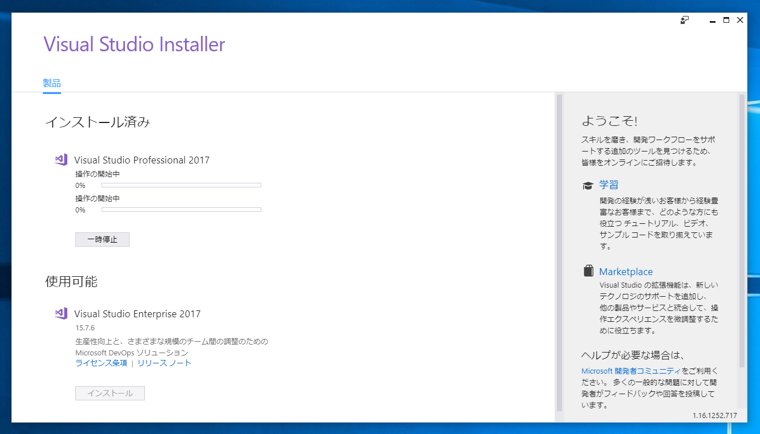Click the second 0% progress bar
This screenshot has height=434, width=760.
tap(181, 209)
